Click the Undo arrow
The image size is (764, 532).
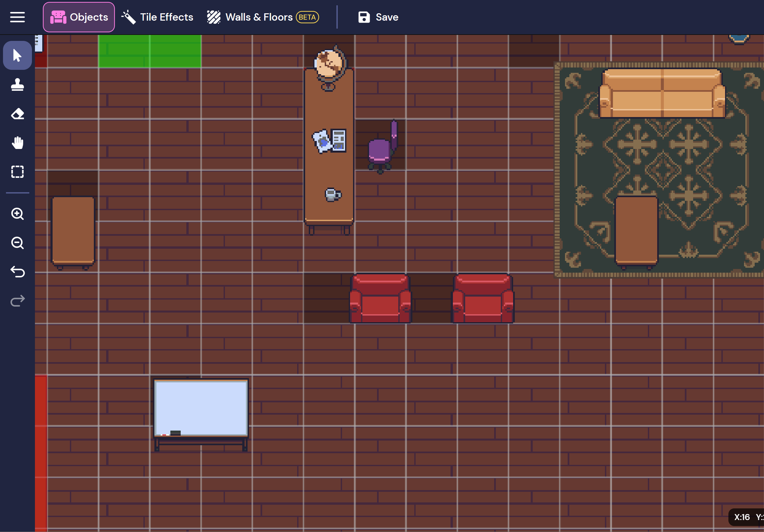17,272
